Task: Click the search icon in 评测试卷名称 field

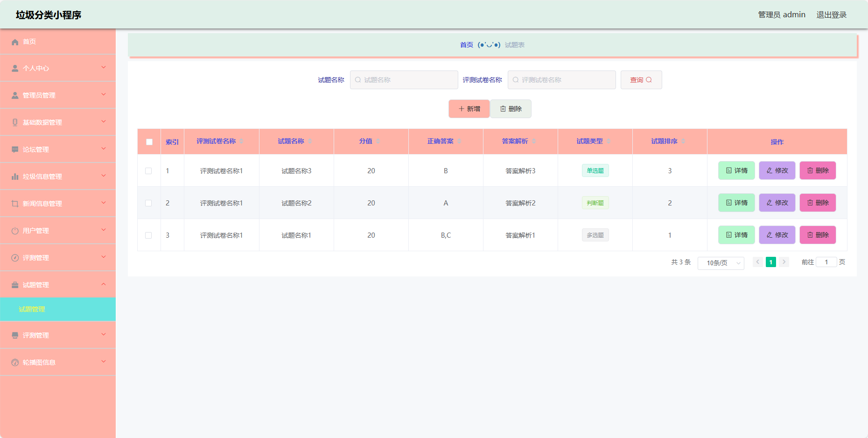Action: click(x=516, y=80)
